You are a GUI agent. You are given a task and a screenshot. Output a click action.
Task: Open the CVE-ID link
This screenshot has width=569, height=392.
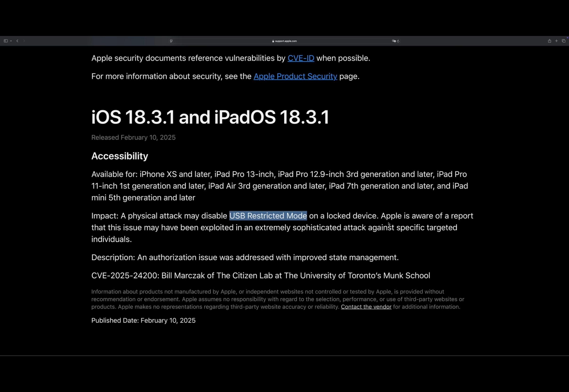(x=301, y=58)
